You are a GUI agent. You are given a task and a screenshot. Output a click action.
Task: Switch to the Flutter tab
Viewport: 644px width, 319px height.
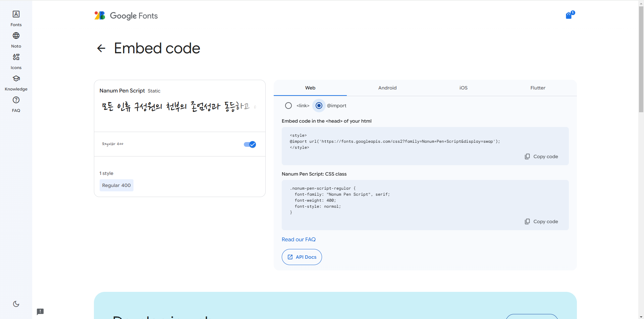coord(538,88)
